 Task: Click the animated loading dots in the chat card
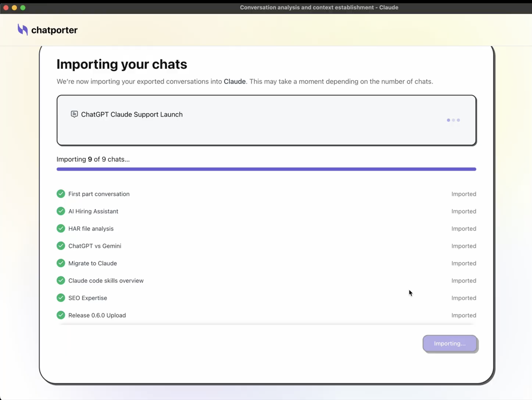pos(454,120)
